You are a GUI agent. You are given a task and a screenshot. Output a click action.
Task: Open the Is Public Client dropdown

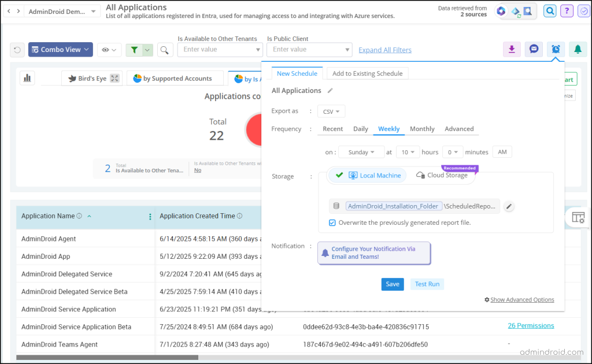(x=310, y=50)
